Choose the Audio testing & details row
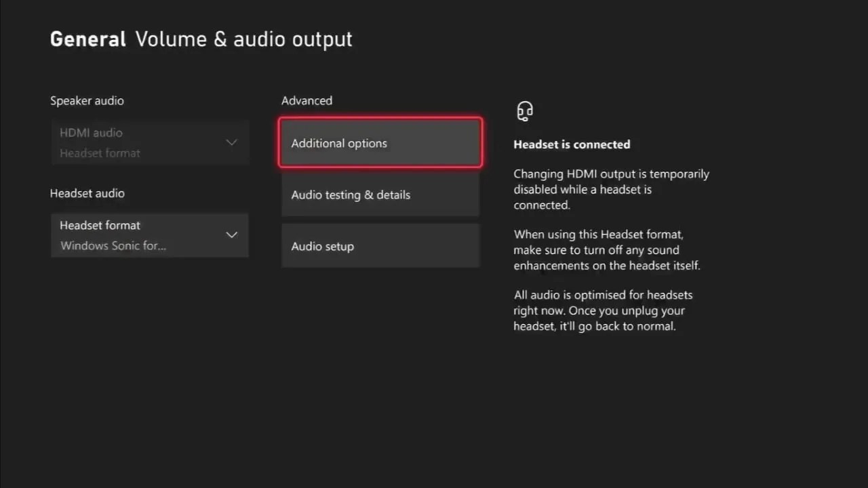 380,195
